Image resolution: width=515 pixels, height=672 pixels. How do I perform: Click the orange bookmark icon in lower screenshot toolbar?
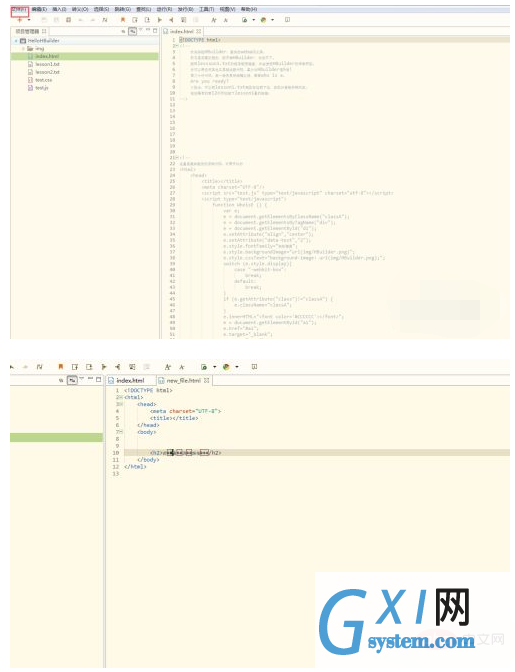60,367
